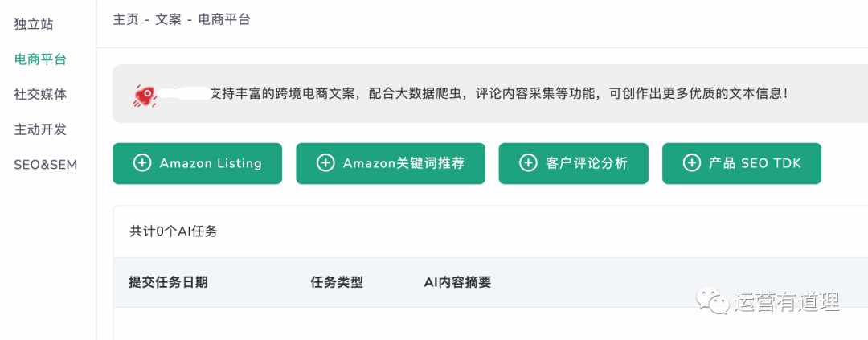Image resolution: width=868 pixels, height=340 pixels.
Task: Click the 文案 breadcrumb link
Action: 168,20
